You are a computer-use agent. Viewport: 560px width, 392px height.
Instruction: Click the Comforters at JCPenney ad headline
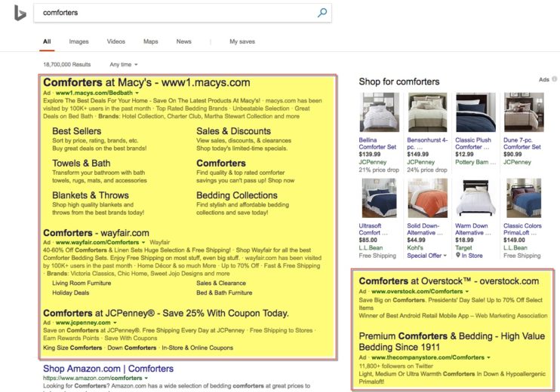pos(166,313)
